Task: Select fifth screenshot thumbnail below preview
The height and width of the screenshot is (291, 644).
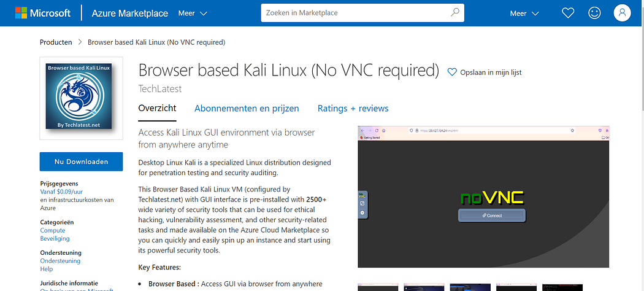Action: pos(562,287)
